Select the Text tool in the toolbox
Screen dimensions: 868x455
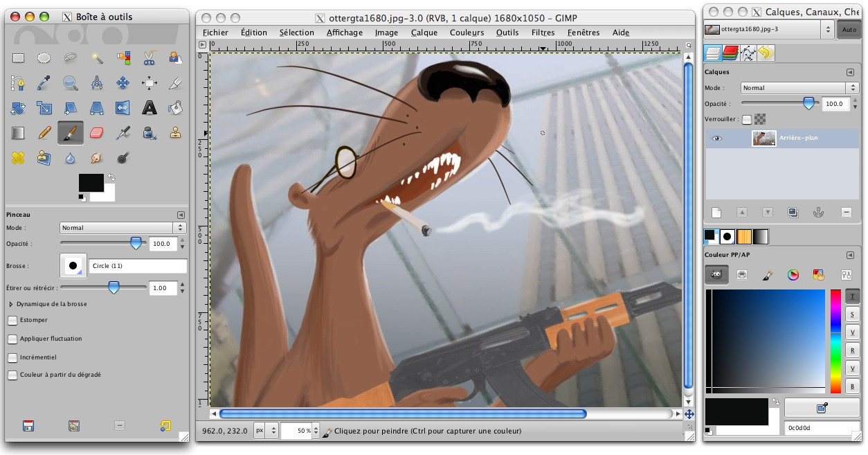pos(148,107)
